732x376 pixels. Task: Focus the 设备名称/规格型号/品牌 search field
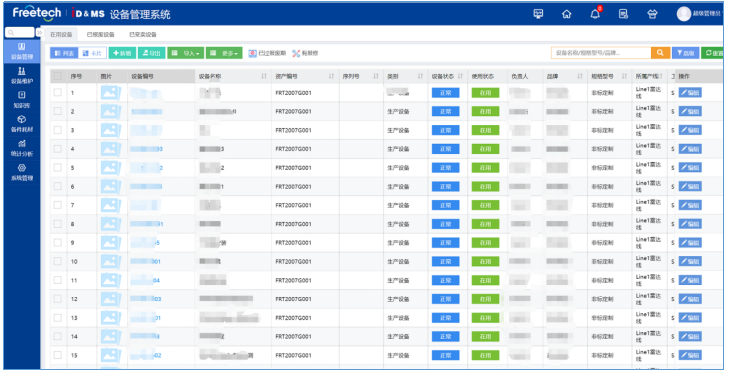[x=601, y=53]
